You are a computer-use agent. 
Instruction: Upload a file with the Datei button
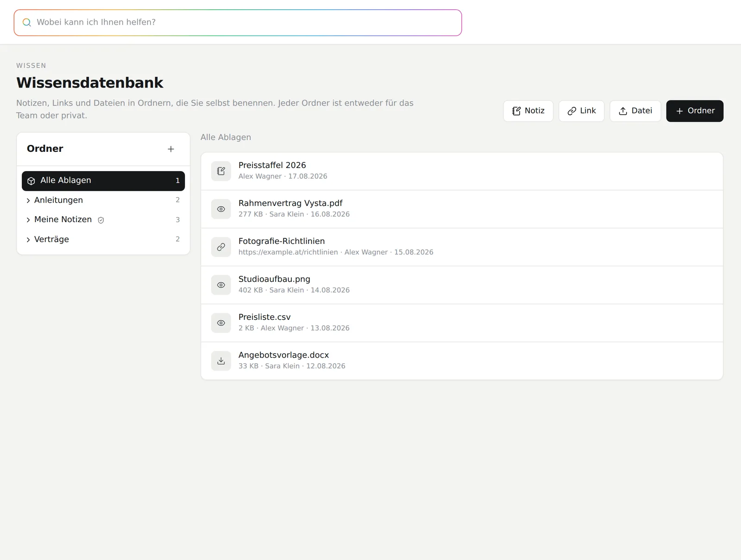[x=635, y=111]
